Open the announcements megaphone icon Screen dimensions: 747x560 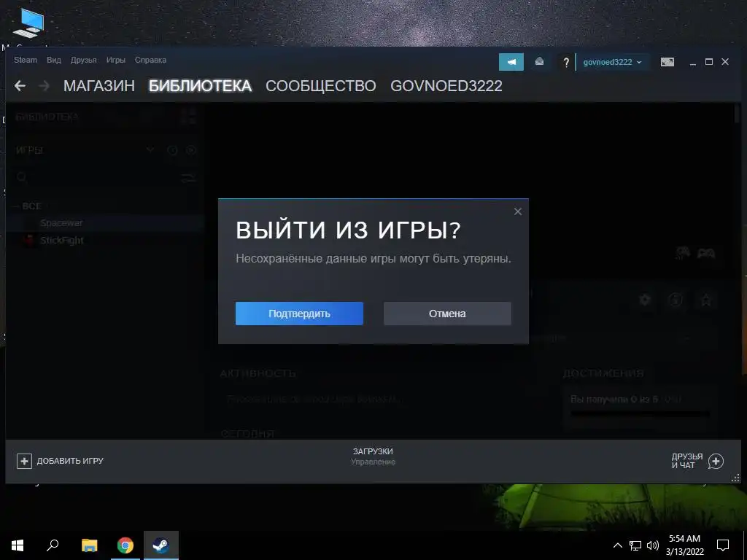click(511, 62)
